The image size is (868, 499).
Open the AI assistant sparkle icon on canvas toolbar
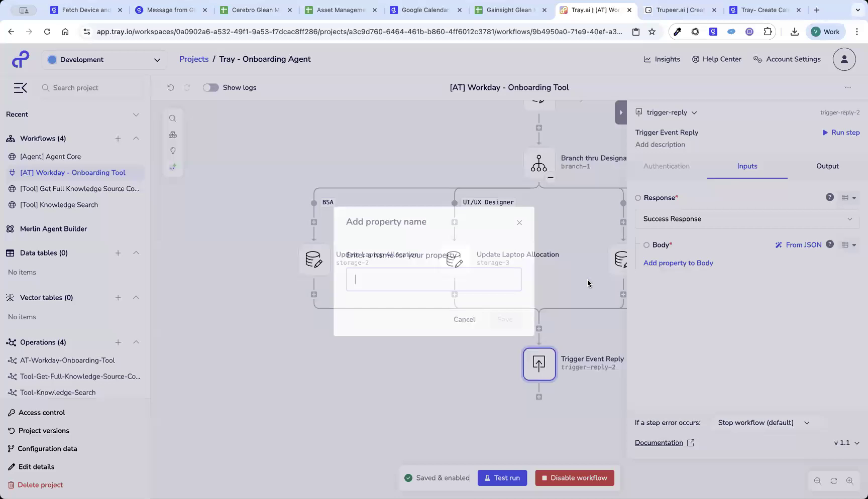click(173, 167)
